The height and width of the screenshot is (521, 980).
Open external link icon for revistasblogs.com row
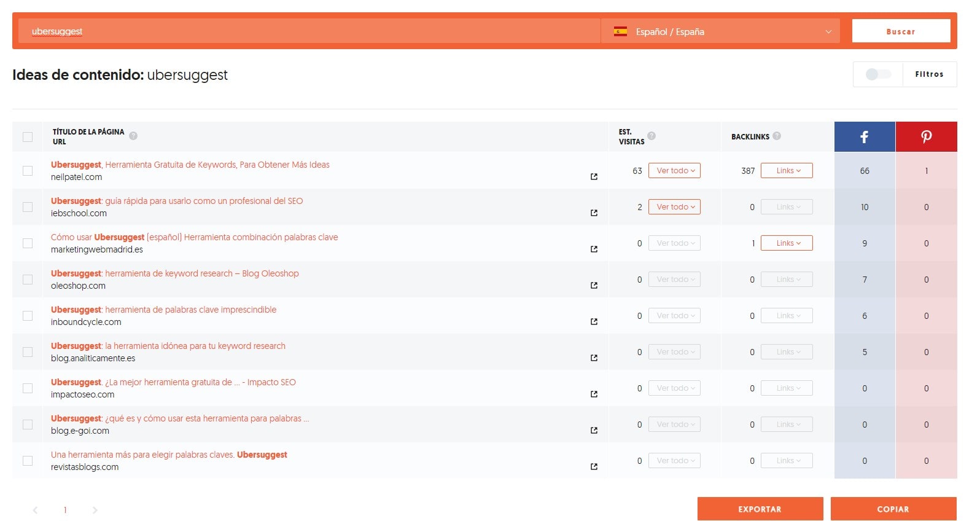594,466
